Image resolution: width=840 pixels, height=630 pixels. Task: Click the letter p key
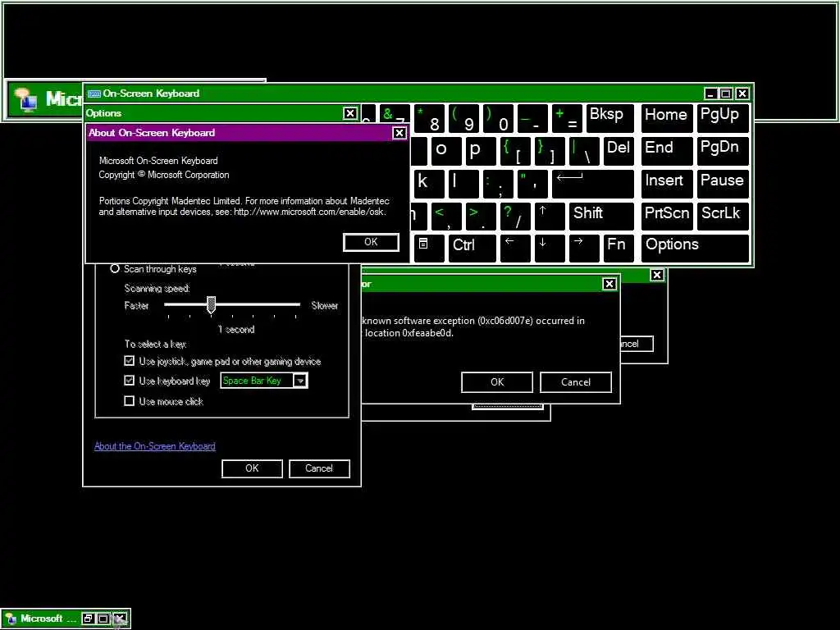point(481,152)
